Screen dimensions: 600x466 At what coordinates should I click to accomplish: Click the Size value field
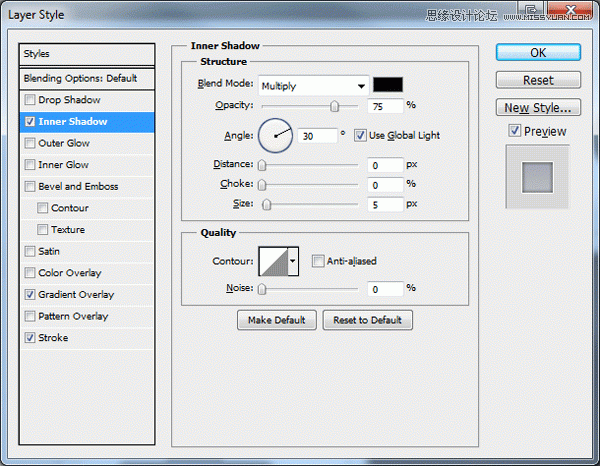click(x=385, y=205)
